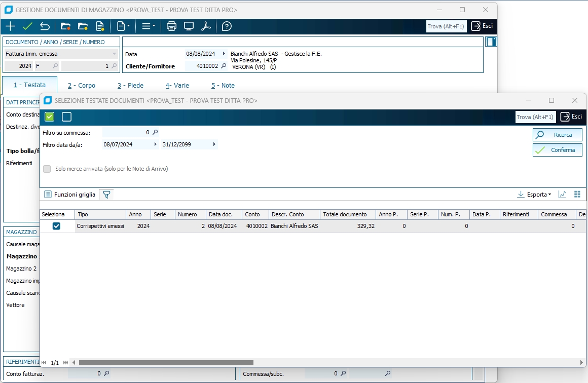Image resolution: width=588 pixels, height=383 pixels.
Task: Click total cell '329,32' in grid
Action: point(348,226)
